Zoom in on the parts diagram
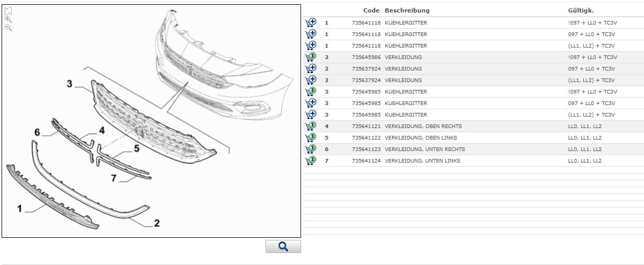Image resolution: width=644 pixels, height=265 pixels. 8,19
